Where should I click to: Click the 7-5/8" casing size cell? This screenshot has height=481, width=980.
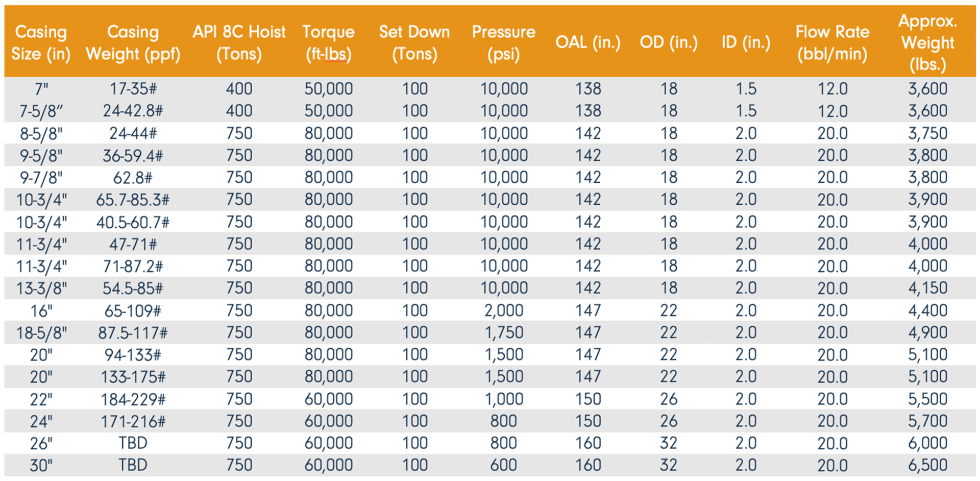point(41,111)
